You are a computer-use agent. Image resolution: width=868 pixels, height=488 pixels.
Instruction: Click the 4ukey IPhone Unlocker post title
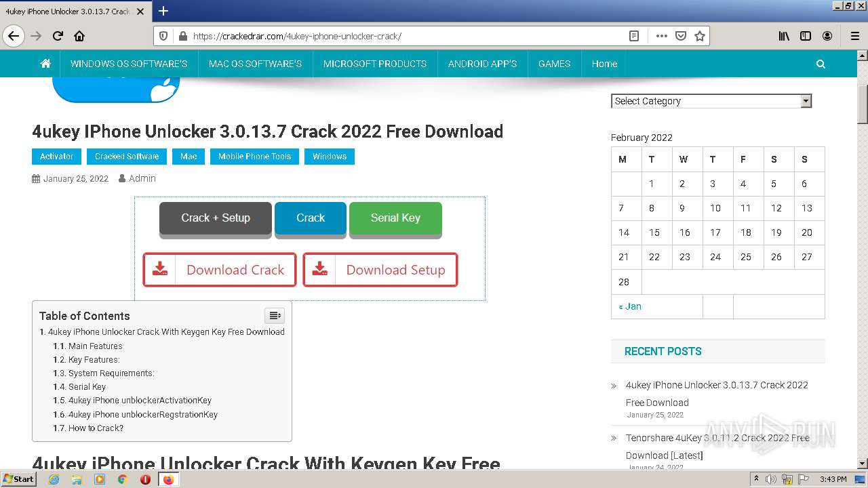[x=267, y=131]
